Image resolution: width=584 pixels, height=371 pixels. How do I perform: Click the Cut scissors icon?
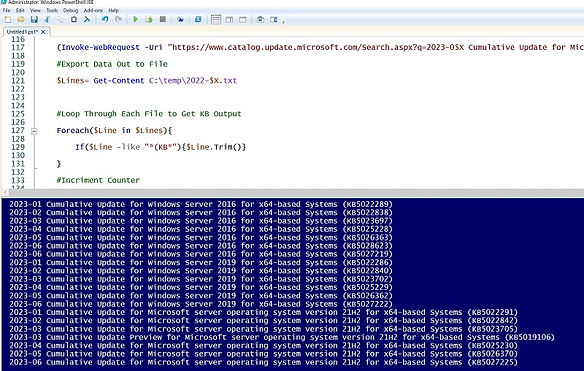pos(47,19)
